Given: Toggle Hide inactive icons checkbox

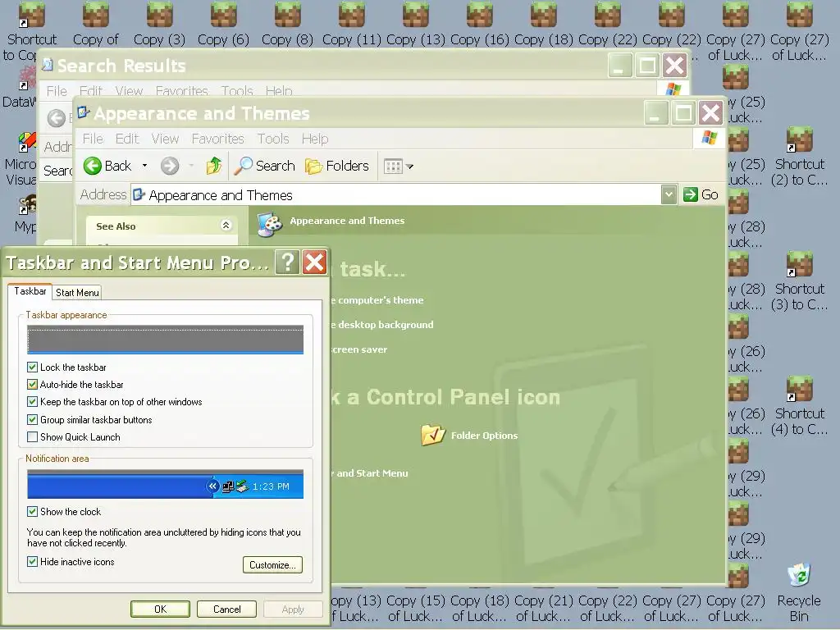Looking at the screenshot, I should tap(32, 561).
